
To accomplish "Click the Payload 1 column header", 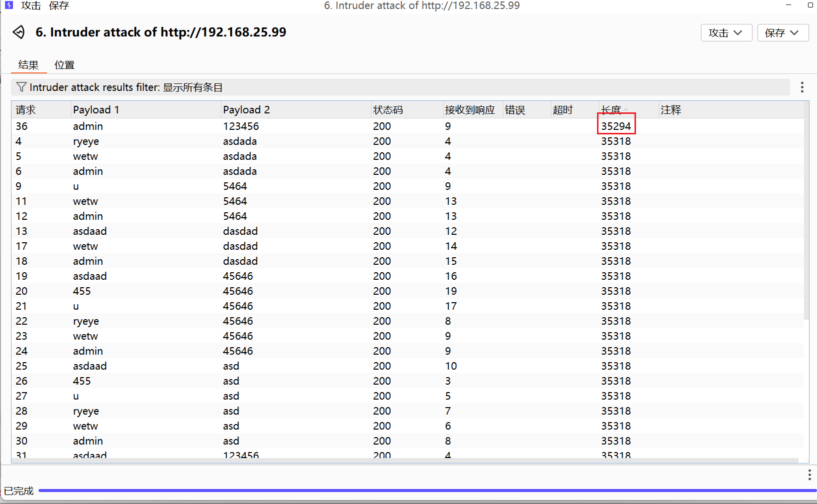I will (x=96, y=110).
